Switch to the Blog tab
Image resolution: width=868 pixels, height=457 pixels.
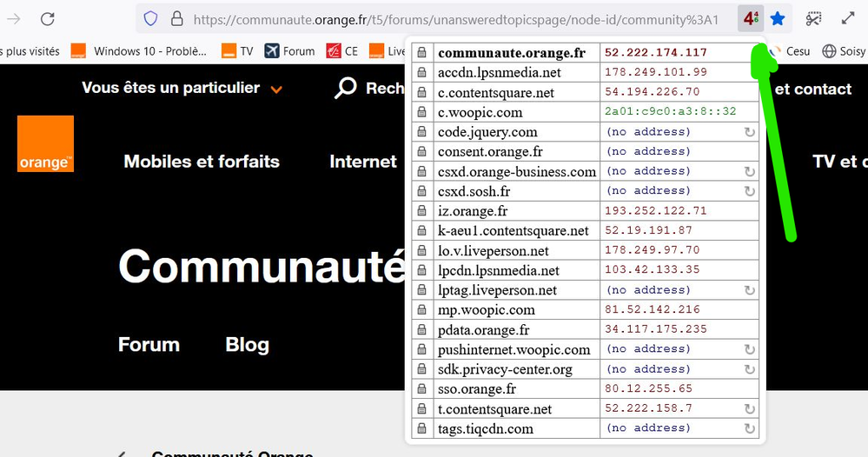coord(247,345)
